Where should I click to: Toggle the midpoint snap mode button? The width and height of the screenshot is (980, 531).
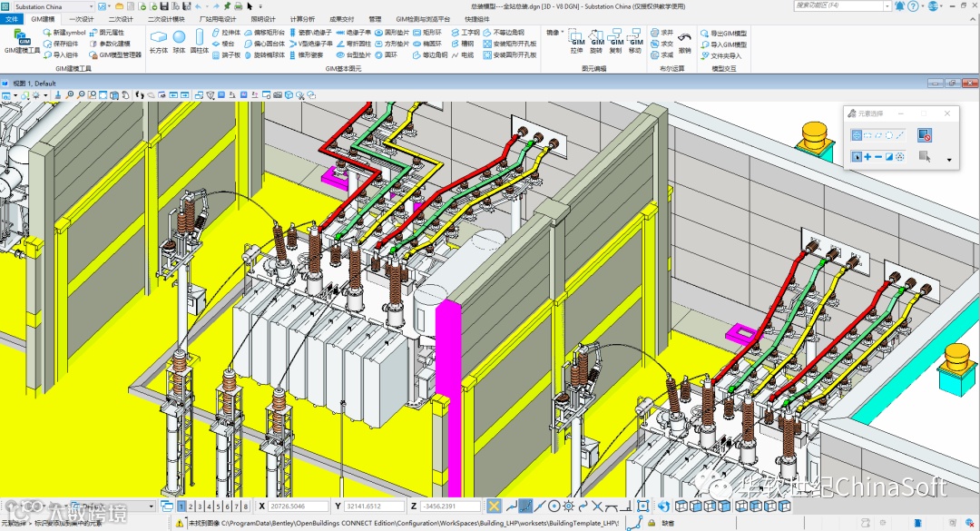tap(540, 506)
